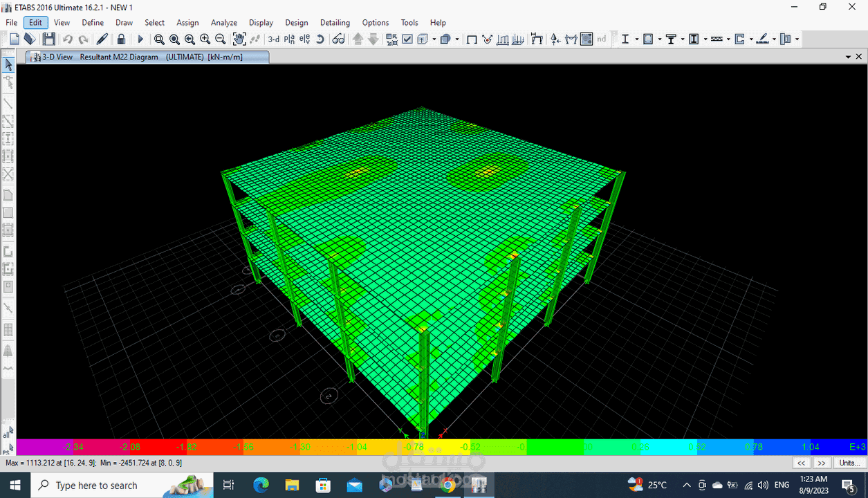868x498 pixels.
Task: Open dropdown beside composite beam design icon
Action: pos(682,39)
